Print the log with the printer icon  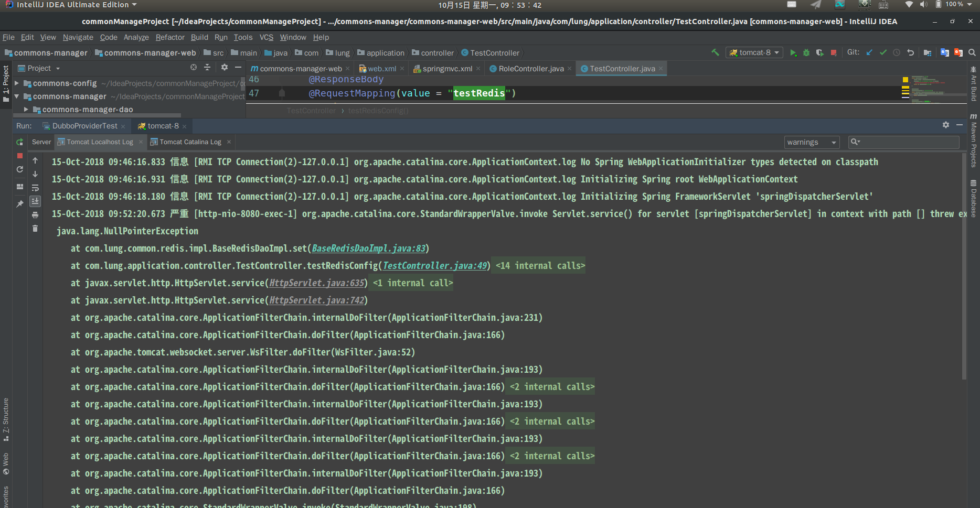[35, 215]
